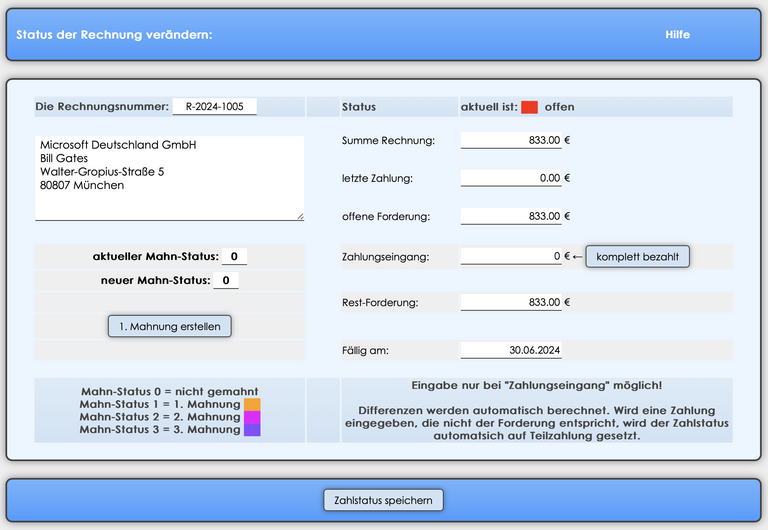Image resolution: width=768 pixels, height=530 pixels.
Task: Click the magenta 2. Mahnung color swatch
Action: (252, 417)
